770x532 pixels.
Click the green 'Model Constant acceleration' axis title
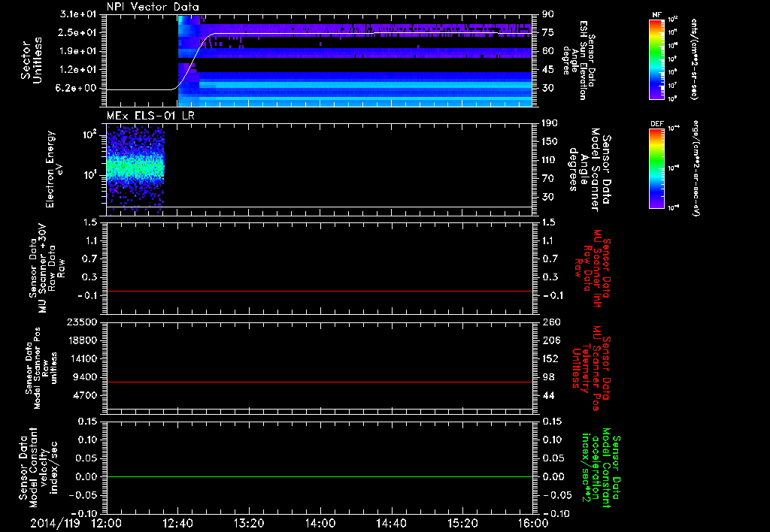601,467
